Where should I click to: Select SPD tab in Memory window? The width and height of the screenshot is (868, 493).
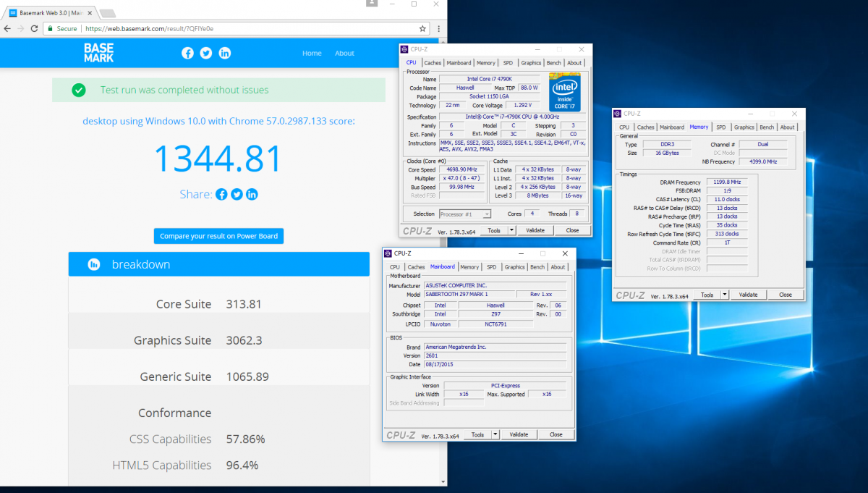tap(721, 127)
